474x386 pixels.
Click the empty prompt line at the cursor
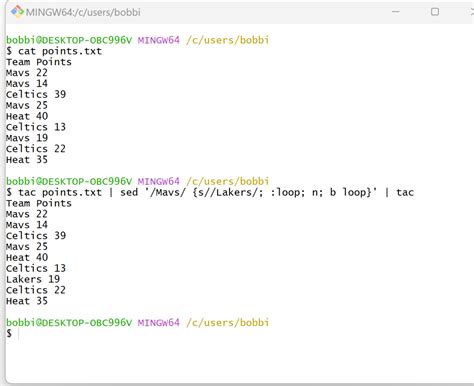(x=13, y=333)
